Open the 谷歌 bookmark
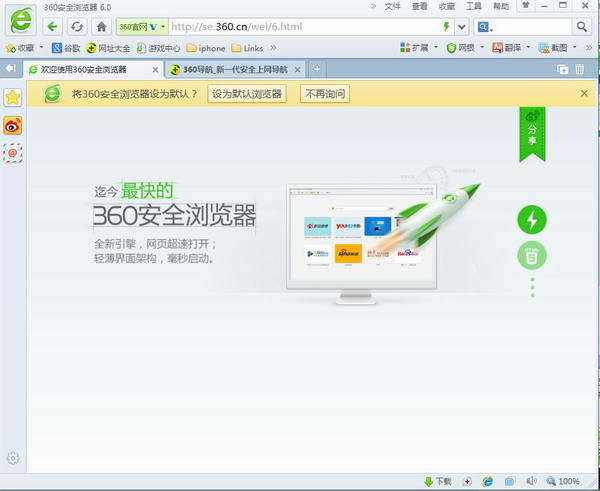This screenshot has height=491, width=600. tap(66, 48)
